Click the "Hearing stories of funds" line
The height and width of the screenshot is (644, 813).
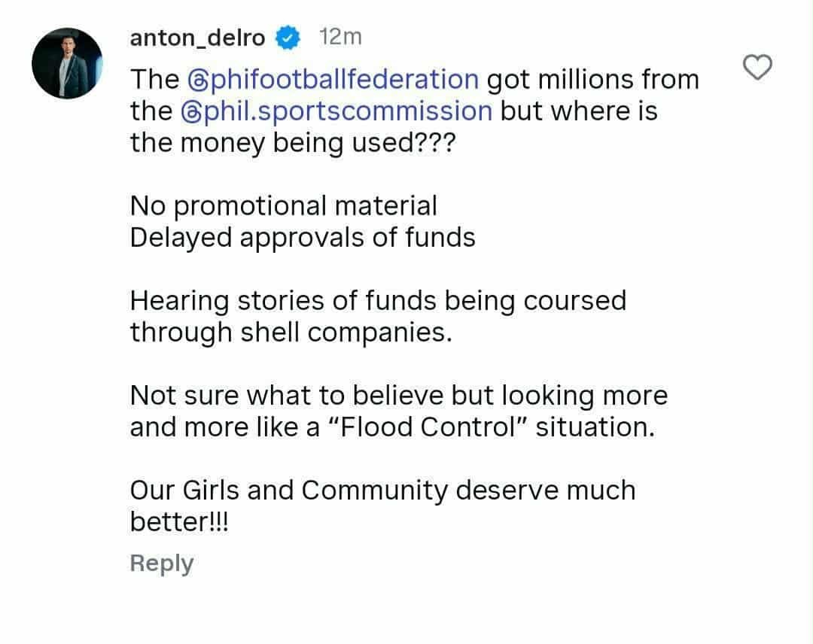378,301
